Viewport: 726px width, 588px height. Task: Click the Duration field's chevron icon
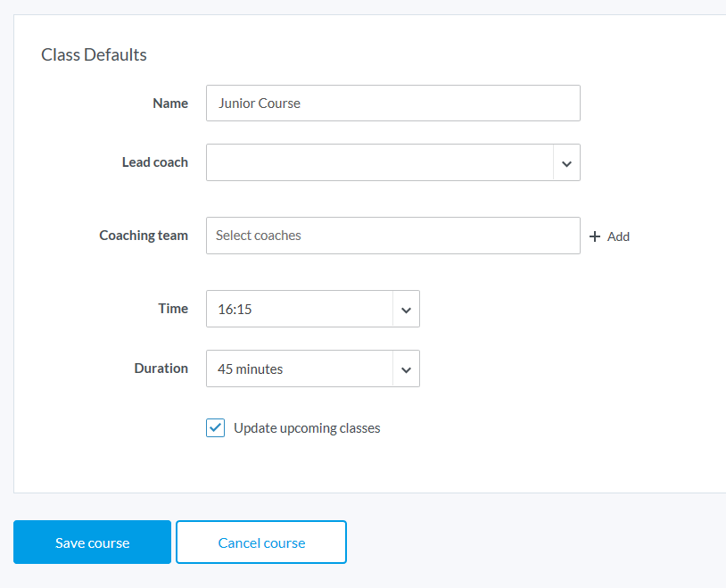[x=406, y=369]
